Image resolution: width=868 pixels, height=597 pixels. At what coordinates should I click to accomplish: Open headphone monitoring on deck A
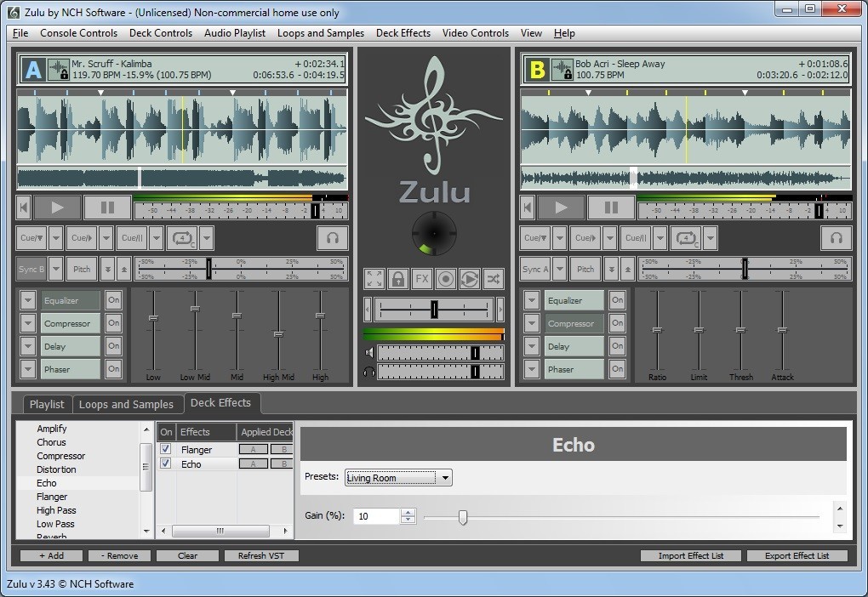332,238
